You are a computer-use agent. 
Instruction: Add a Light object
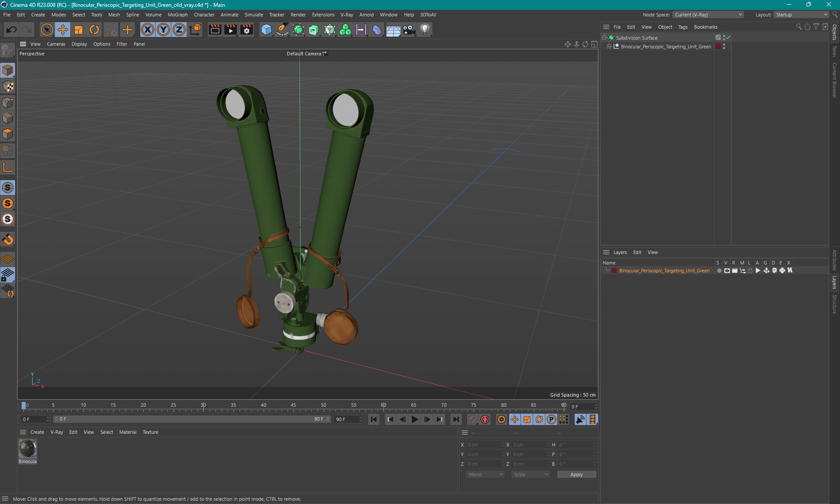pyautogui.click(x=425, y=30)
